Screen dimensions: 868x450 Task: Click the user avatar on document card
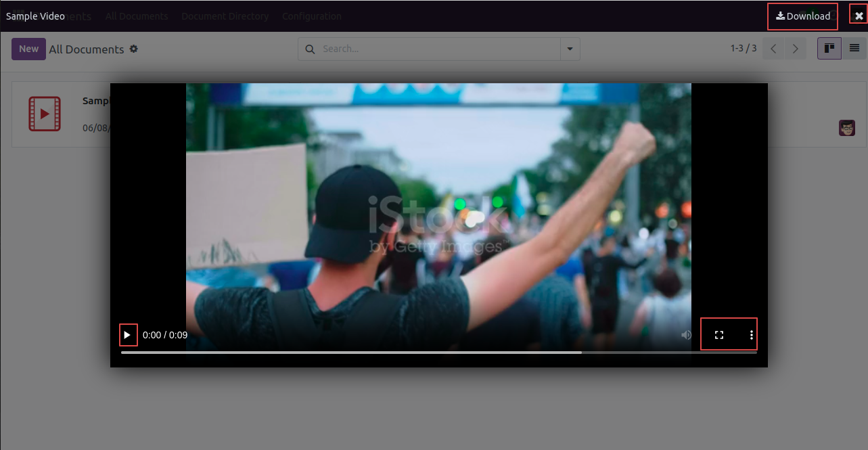point(847,128)
